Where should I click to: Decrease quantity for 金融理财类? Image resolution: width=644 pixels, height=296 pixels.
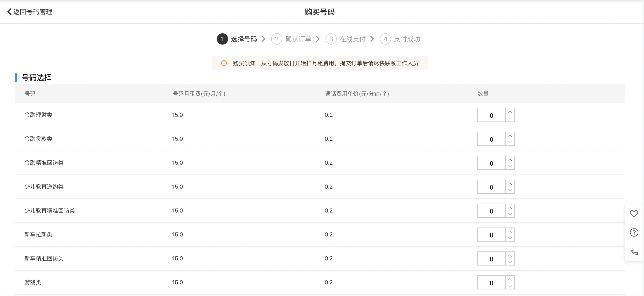510,118
